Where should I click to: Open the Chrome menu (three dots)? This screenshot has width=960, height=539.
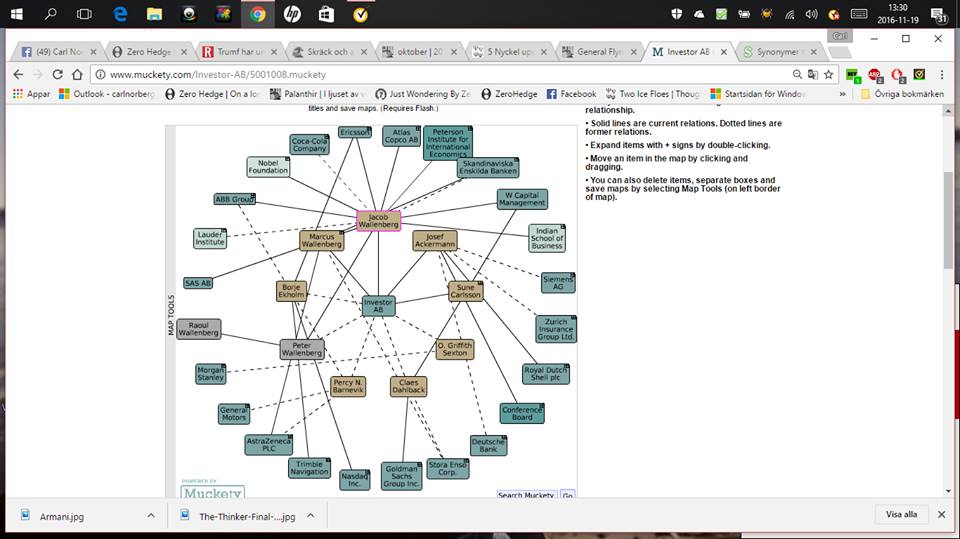pyautogui.click(x=942, y=74)
